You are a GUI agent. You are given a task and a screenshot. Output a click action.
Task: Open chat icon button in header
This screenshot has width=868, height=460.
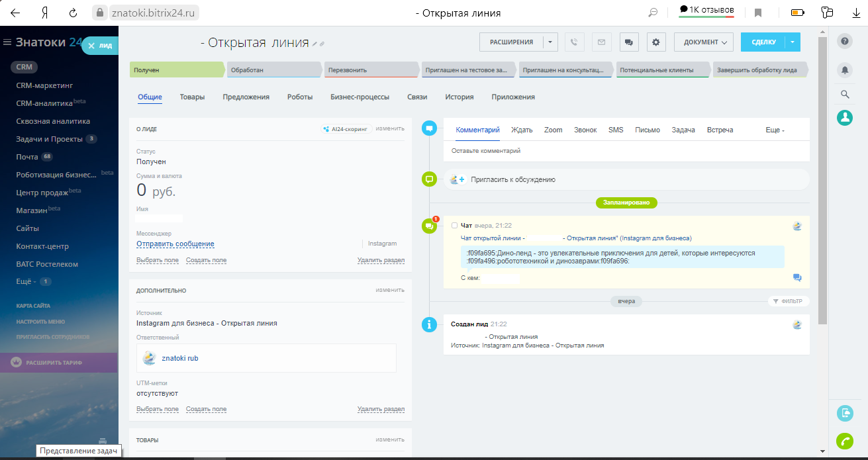click(628, 42)
